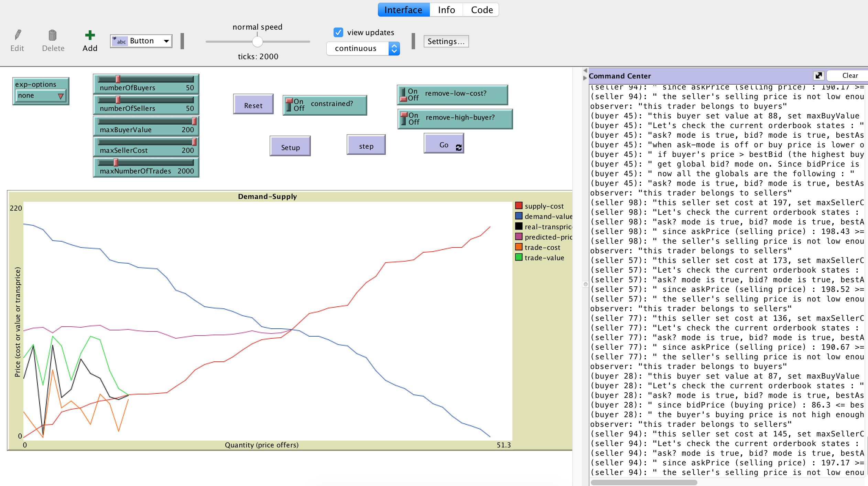Click the Delete trash can icon
This screenshot has width=868, height=486.
pyautogui.click(x=53, y=35)
